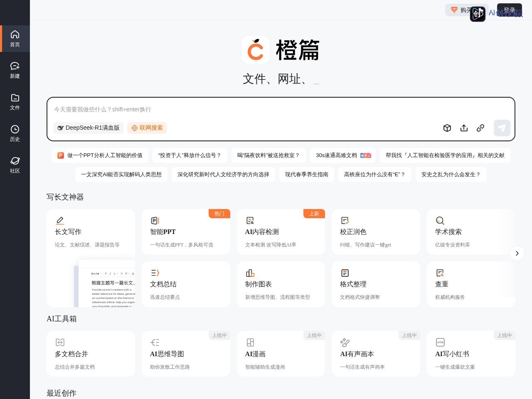
Task: Select the 高铁座位为什么没有"E" suggestion
Action: (375, 175)
